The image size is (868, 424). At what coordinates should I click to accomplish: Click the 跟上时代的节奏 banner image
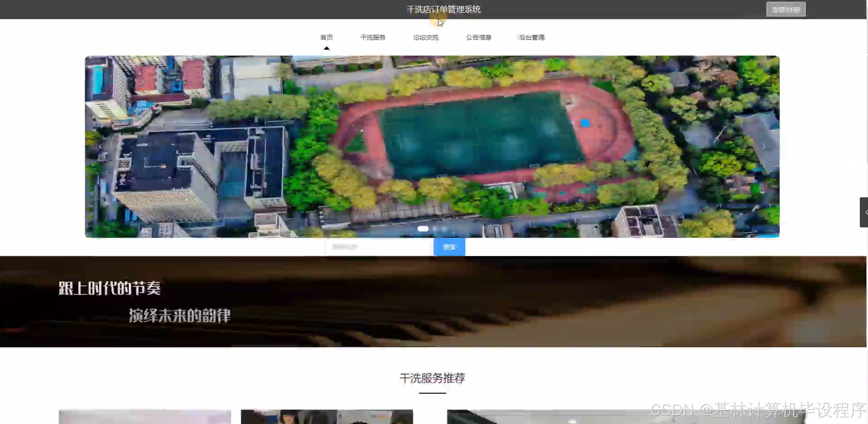pos(433,302)
